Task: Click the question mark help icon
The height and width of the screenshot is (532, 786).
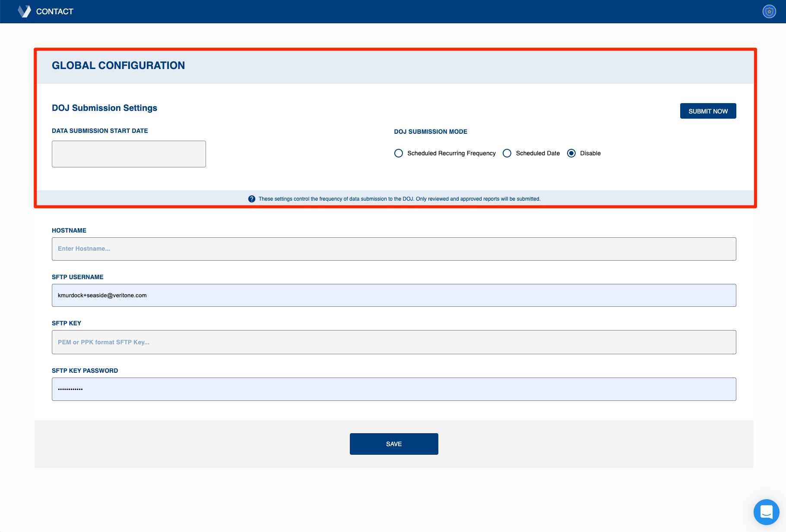Action: [x=252, y=199]
